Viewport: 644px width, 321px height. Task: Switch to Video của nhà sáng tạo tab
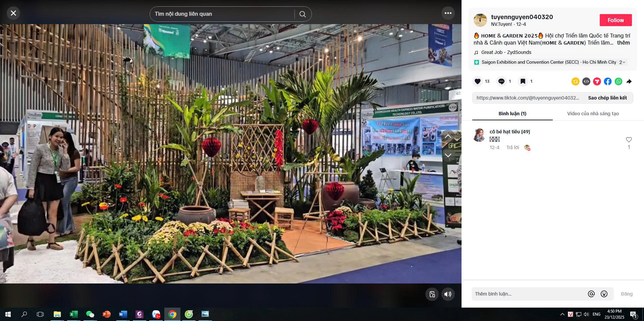(x=593, y=114)
